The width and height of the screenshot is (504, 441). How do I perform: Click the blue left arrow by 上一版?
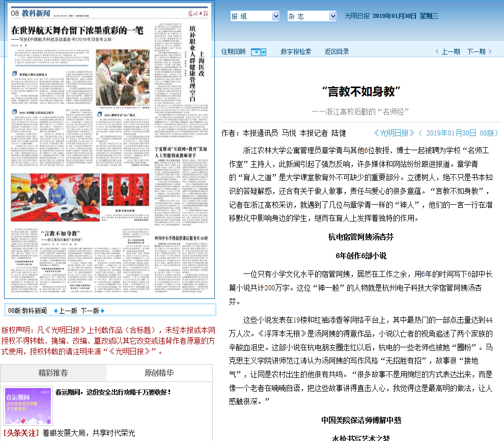[55, 311]
